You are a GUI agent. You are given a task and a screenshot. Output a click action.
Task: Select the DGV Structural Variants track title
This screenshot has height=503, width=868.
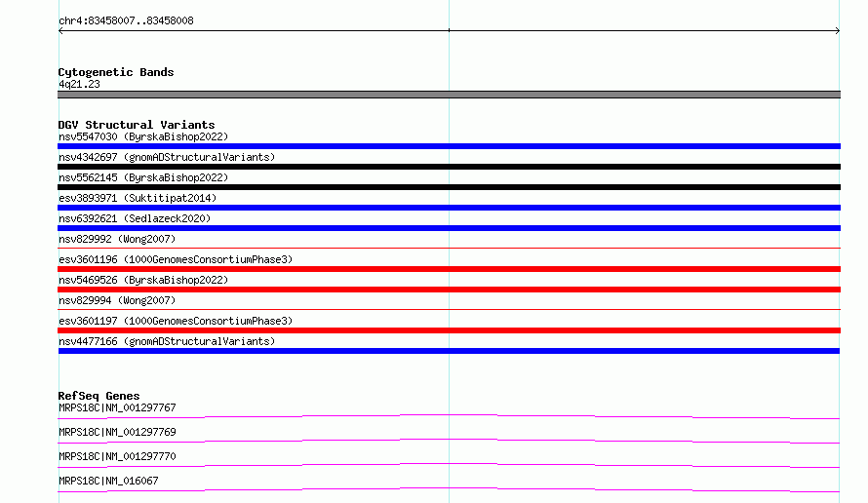[137, 125]
